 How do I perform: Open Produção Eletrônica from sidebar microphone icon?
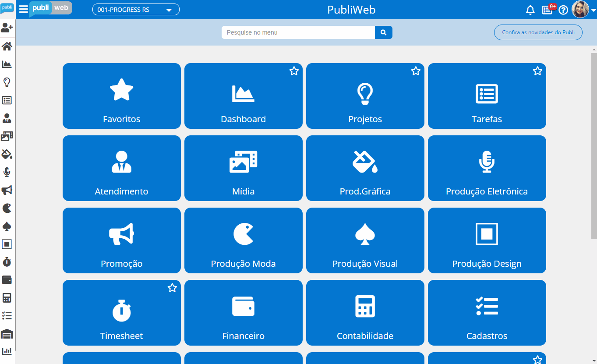pyautogui.click(x=7, y=172)
